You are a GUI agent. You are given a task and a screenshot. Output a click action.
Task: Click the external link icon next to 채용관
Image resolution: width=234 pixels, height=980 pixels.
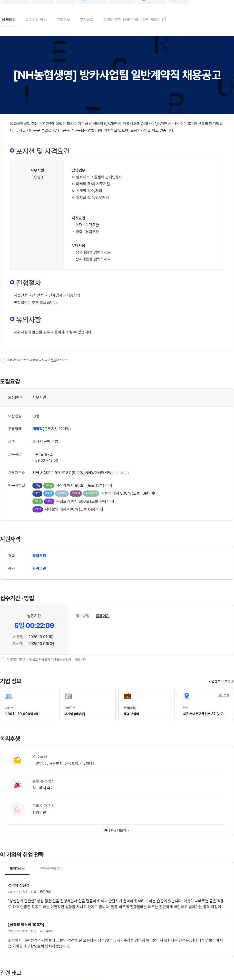164,19
